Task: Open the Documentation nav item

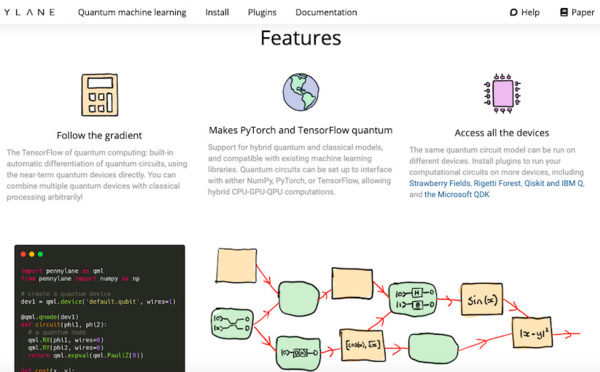Action: tap(326, 12)
